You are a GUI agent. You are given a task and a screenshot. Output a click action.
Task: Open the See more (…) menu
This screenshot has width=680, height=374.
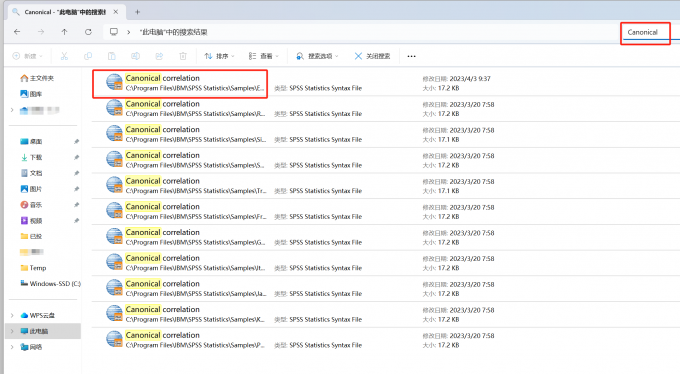click(x=412, y=56)
